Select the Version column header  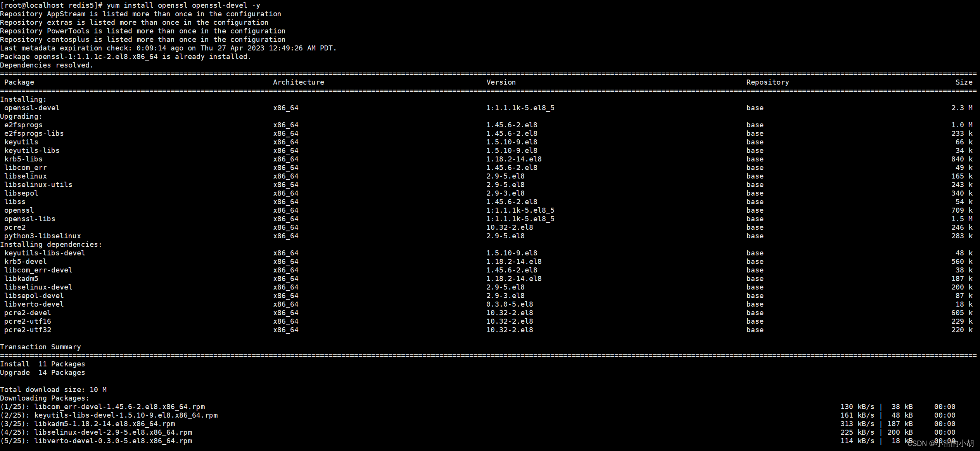(x=501, y=82)
